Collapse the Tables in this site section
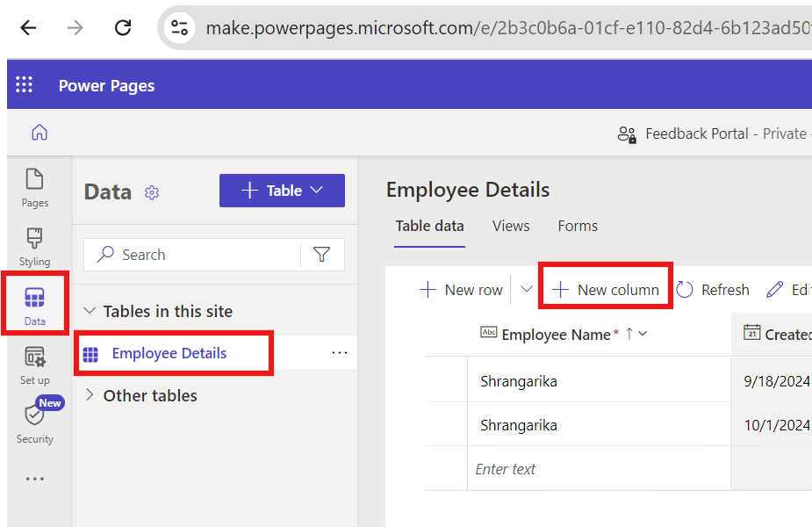The height and width of the screenshot is (527, 812). [90, 311]
